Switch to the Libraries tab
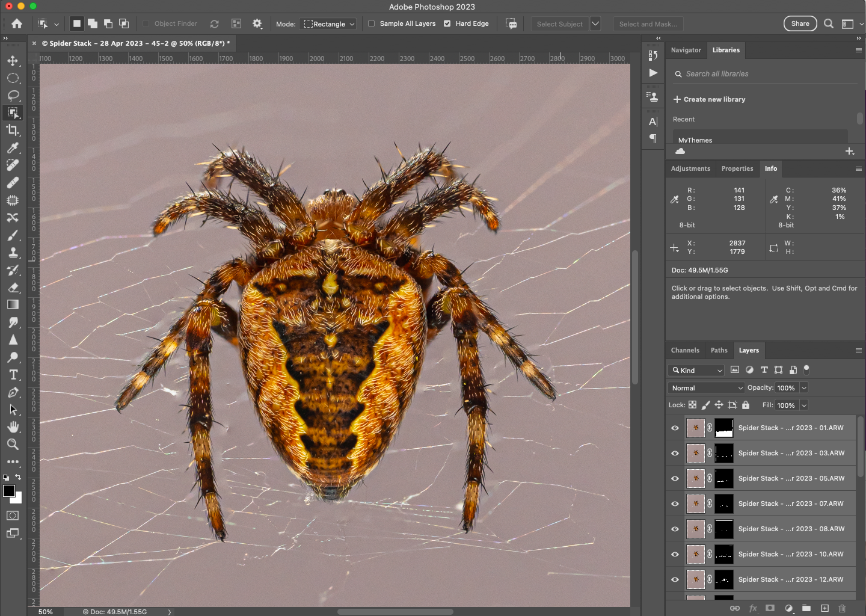 tap(726, 50)
